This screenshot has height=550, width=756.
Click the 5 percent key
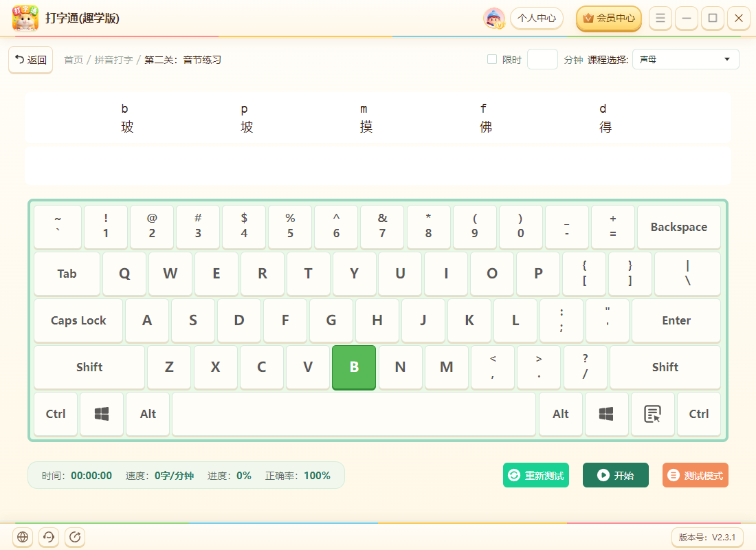coord(290,227)
